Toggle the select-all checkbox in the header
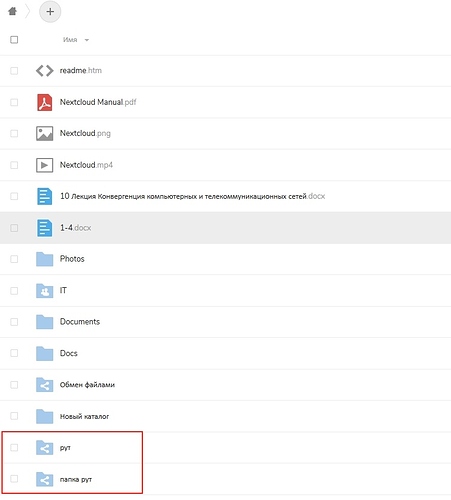The image size is (451, 500). (x=14, y=40)
